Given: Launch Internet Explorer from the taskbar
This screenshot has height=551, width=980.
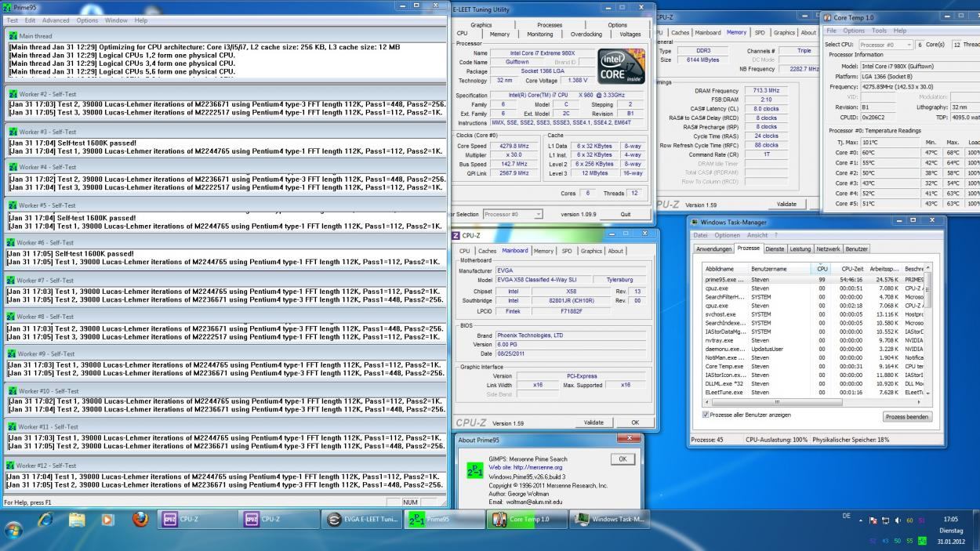Looking at the screenshot, I should coord(45,520).
